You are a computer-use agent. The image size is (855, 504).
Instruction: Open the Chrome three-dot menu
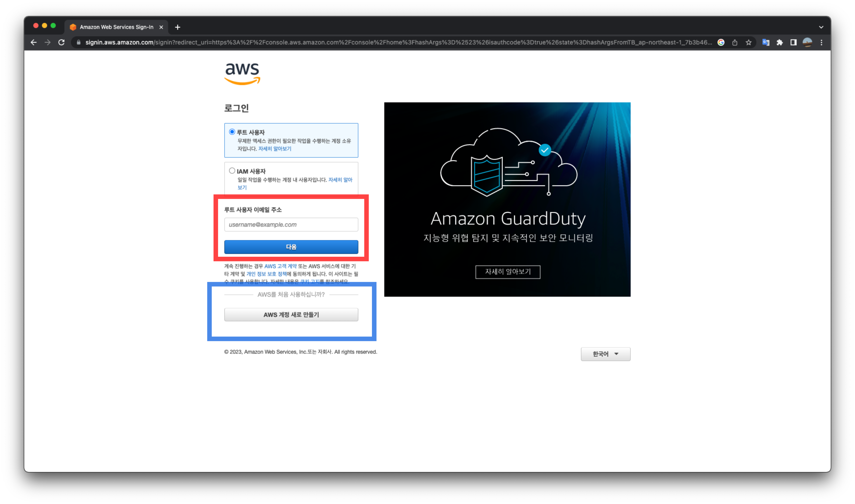[821, 43]
